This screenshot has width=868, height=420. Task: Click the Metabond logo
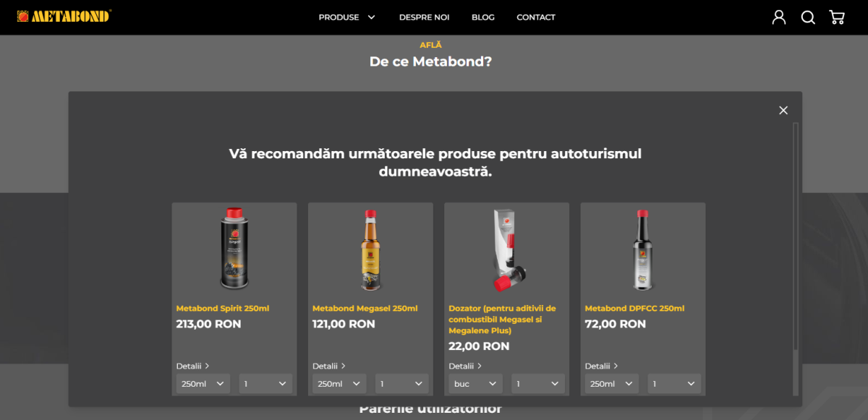point(64,16)
